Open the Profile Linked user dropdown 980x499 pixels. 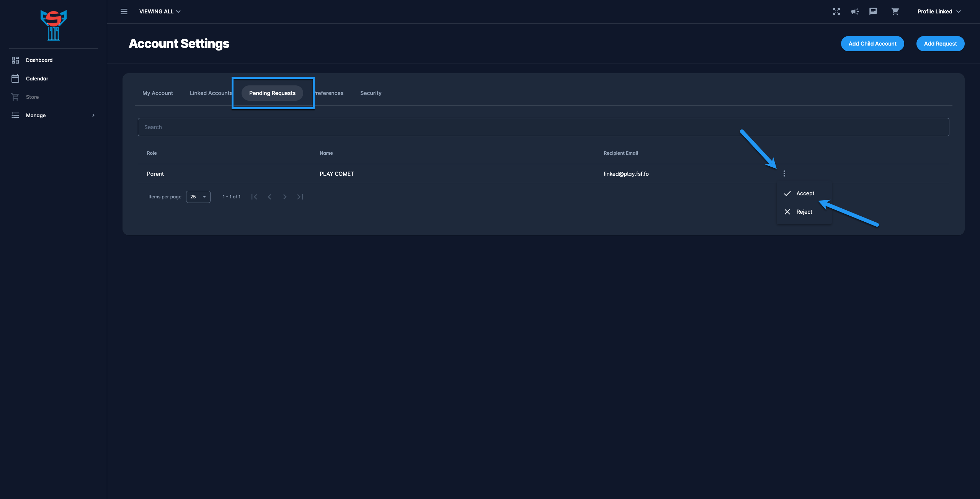coord(939,11)
